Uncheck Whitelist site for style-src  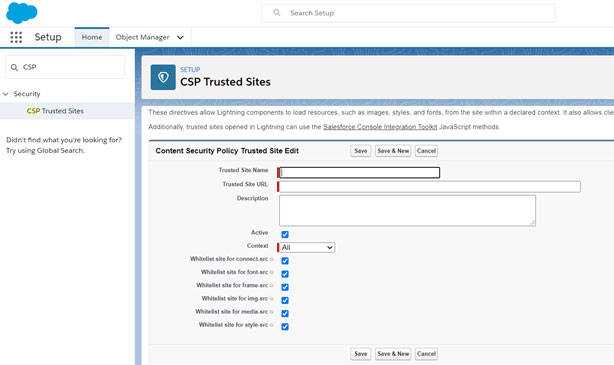(x=285, y=326)
